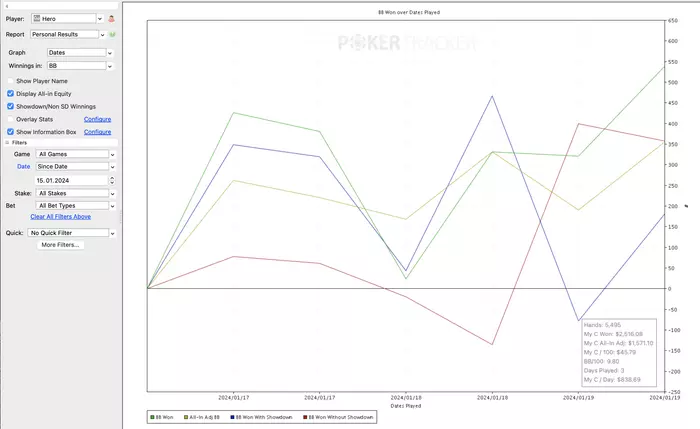
Task: Click the red BB Won Without Showdown legend swatch
Action: point(305,417)
